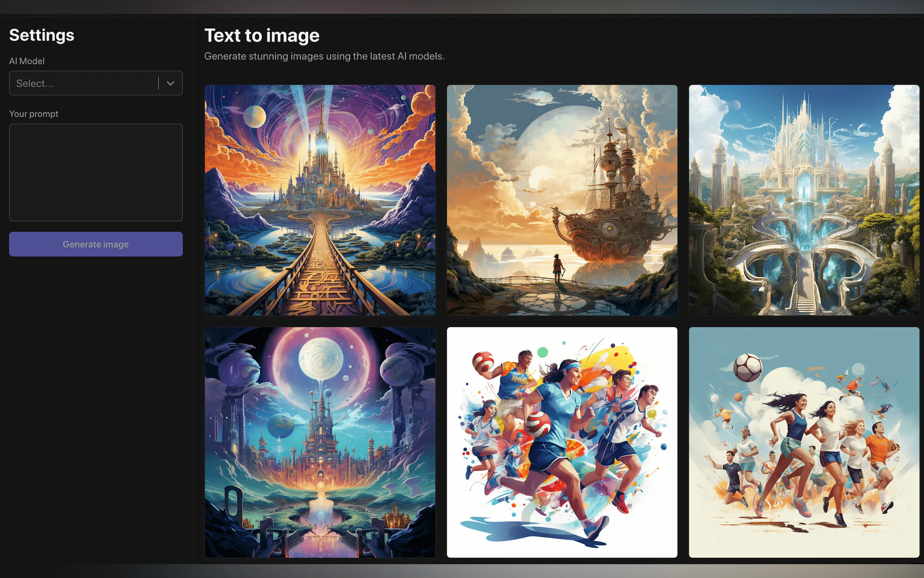924x578 pixels.
Task: Click the 'Your prompt' field label
Action: pyautogui.click(x=33, y=114)
